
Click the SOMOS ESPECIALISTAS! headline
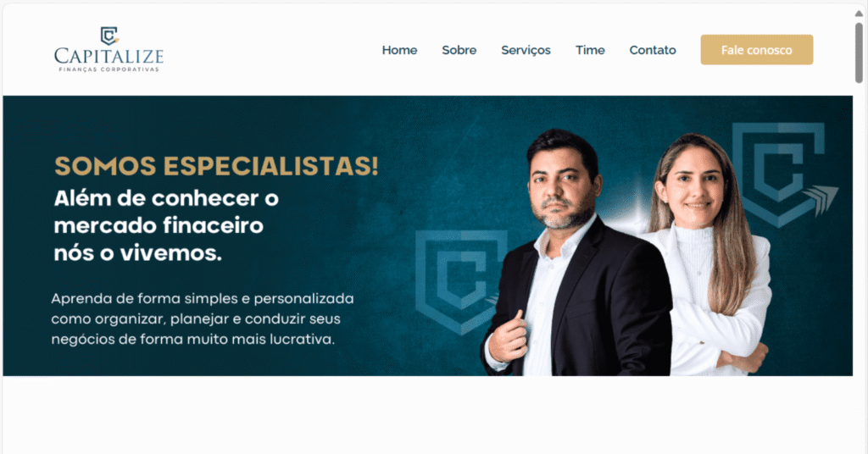coord(216,166)
